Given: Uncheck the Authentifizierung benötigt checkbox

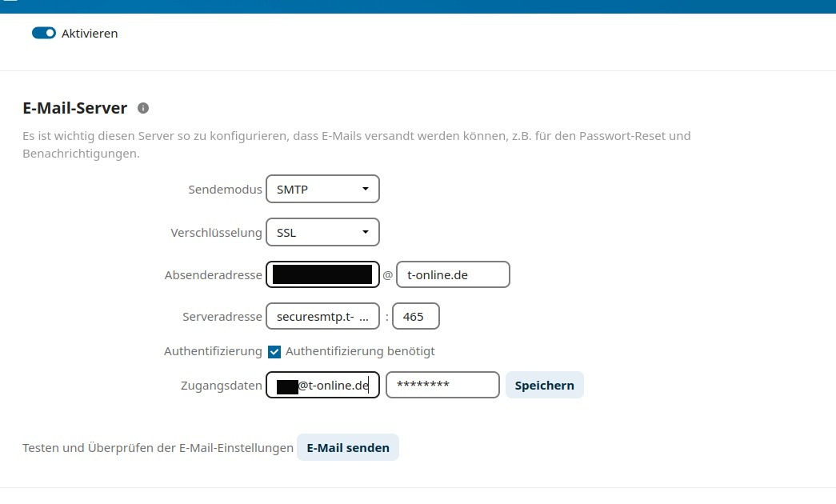Looking at the screenshot, I should [274, 352].
